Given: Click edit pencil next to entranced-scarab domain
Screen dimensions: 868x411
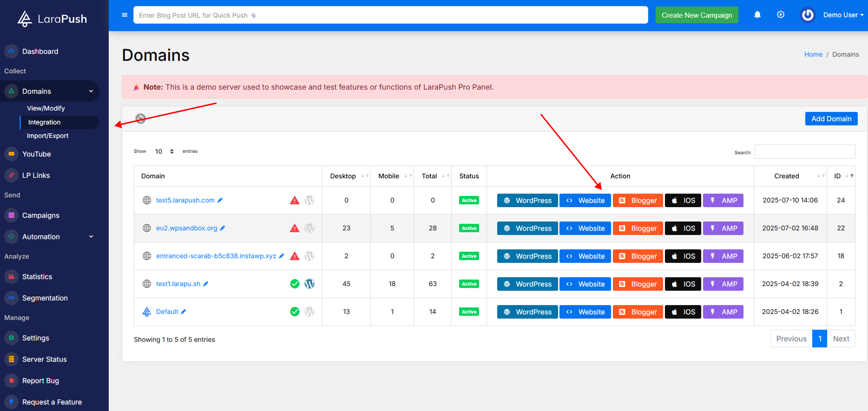Looking at the screenshot, I should (x=282, y=256).
